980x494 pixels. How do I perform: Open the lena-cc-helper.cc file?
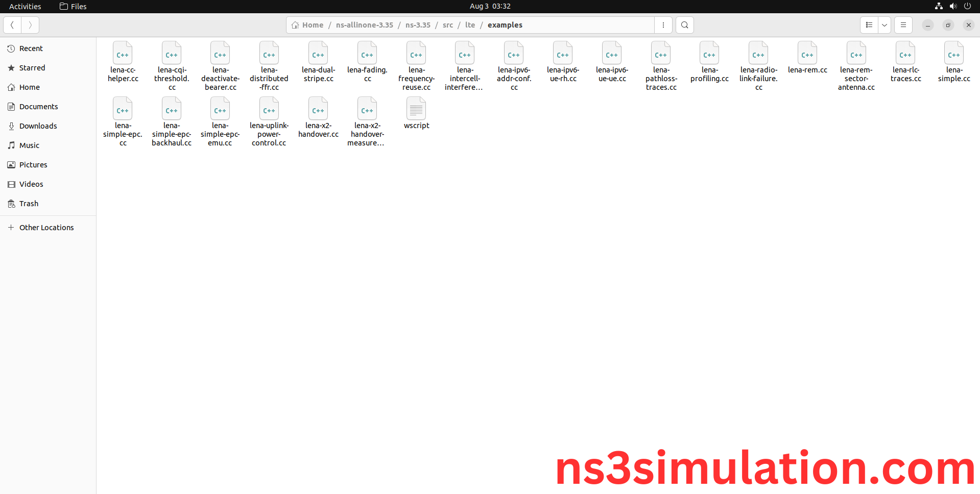point(123,62)
